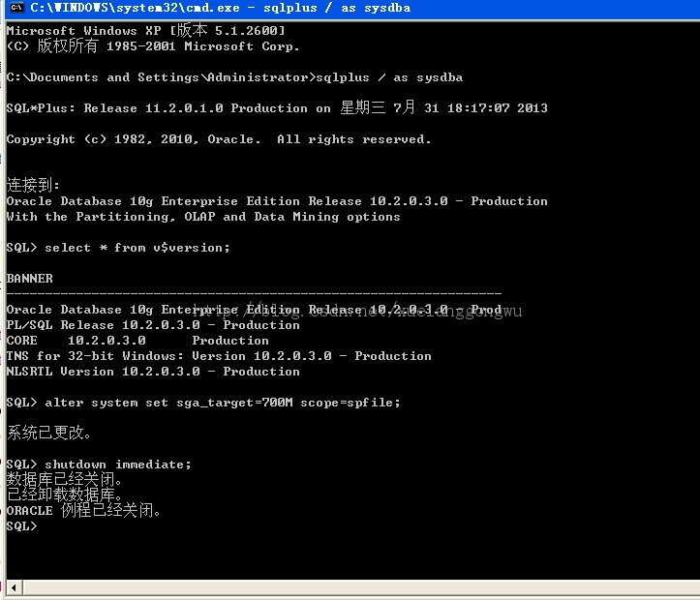
Task: Click the "BANNER" column header
Action: pos(29,279)
